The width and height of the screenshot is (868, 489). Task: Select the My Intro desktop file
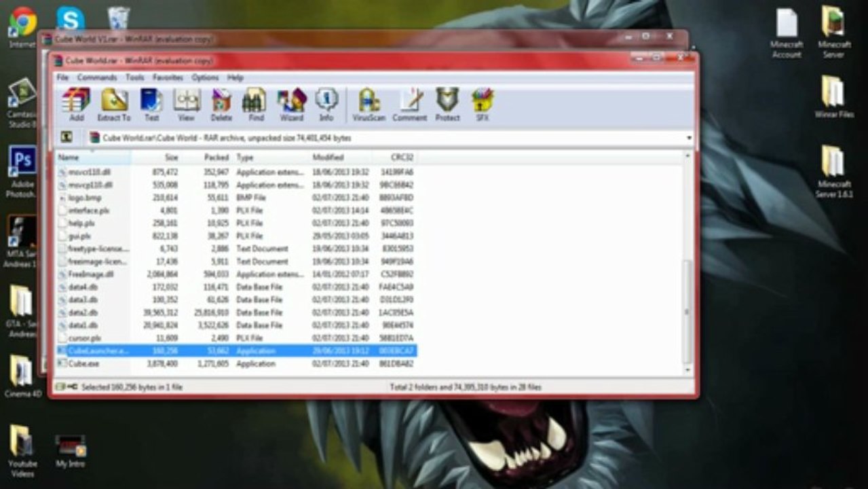click(71, 451)
